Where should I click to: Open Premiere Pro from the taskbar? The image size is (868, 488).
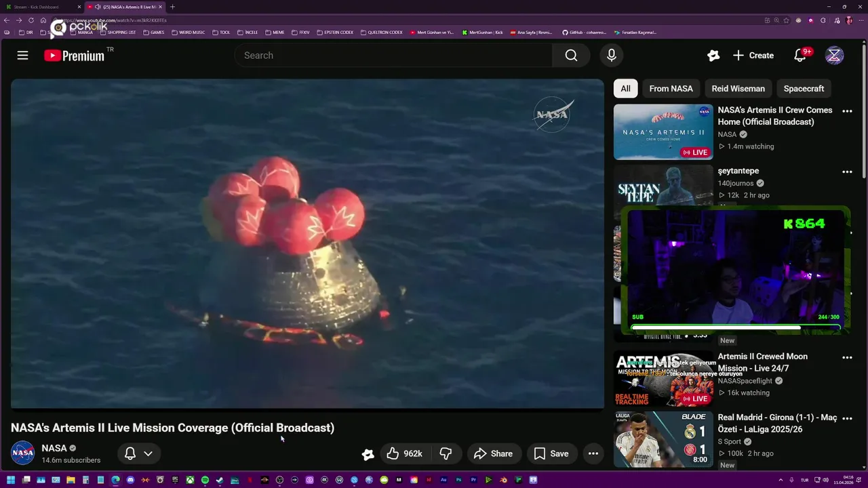(474, 481)
